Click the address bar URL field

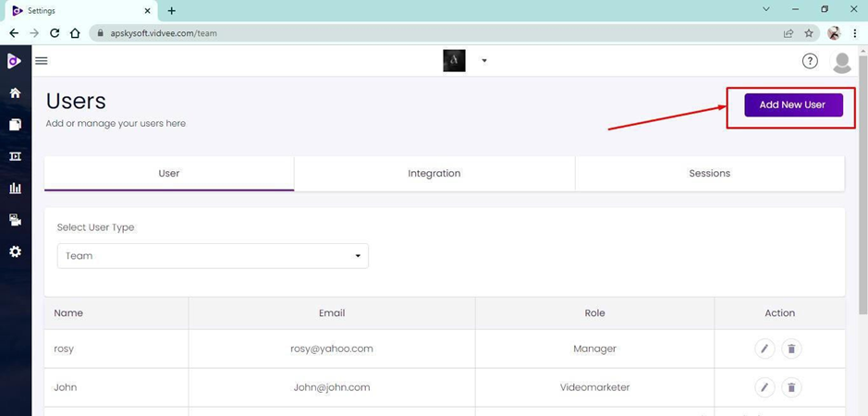click(x=437, y=33)
